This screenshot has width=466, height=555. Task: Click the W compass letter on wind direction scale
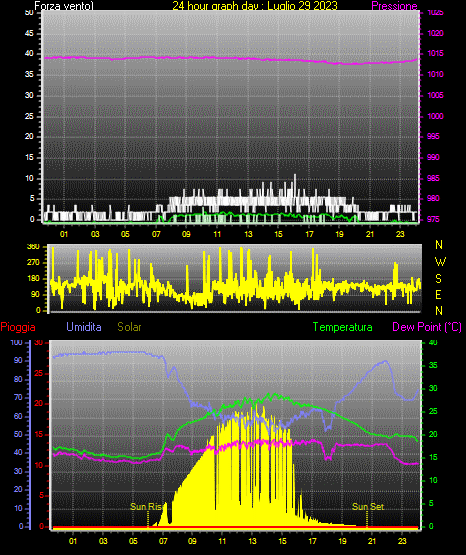440,262
